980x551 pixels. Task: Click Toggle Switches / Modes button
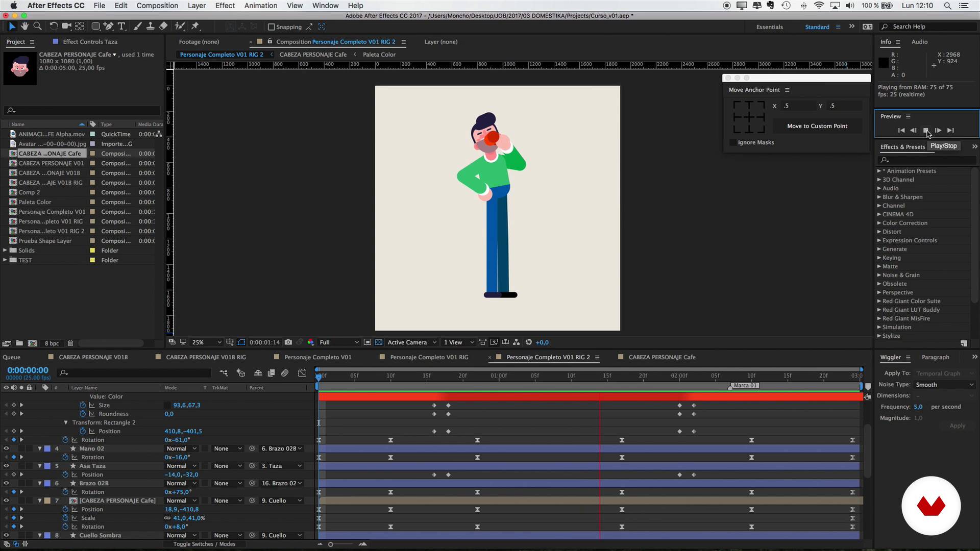204,544
